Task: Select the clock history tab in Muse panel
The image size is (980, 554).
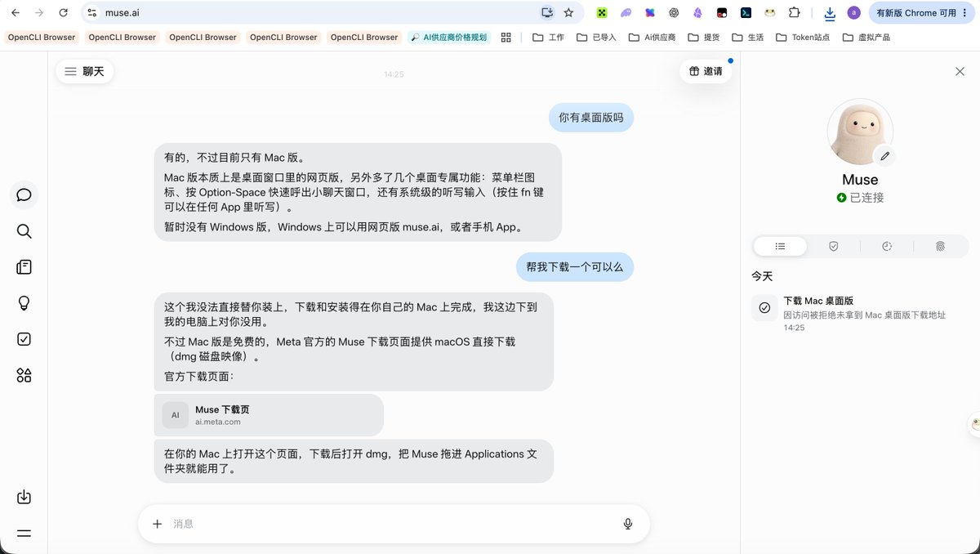Action: point(887,246)
